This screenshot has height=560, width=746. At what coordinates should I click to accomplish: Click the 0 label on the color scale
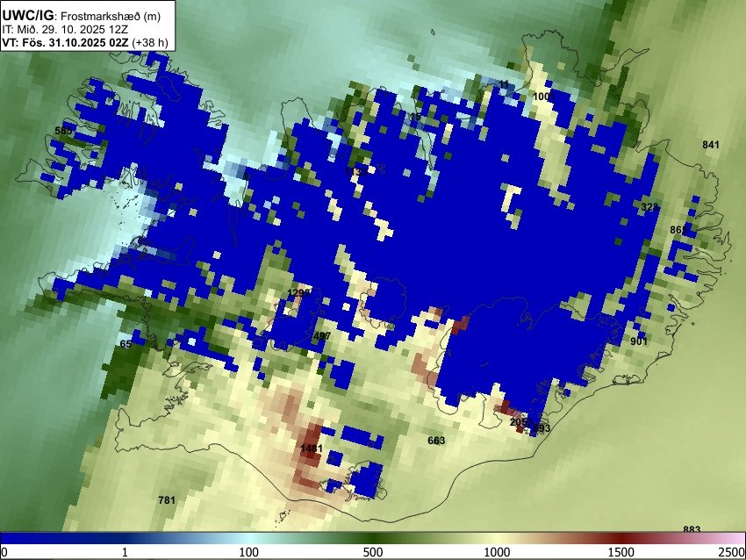tap(4, 552)
